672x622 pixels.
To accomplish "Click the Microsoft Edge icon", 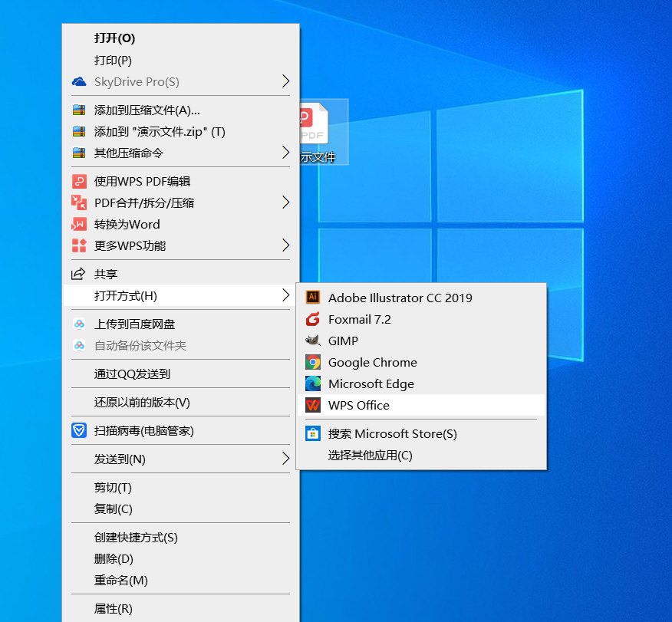I will (313, 383).
